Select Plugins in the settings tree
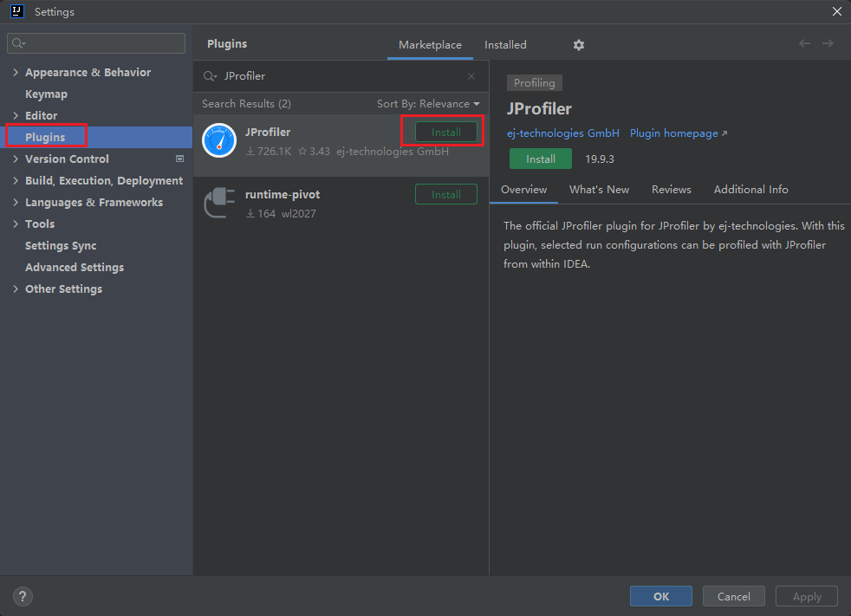The image size is (851, 616). pos(45,137)
